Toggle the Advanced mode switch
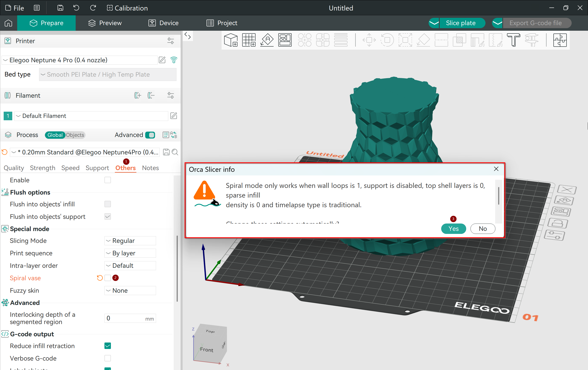Image resolution: width=588 pixels, height=370 pixels. click(150, 135)
